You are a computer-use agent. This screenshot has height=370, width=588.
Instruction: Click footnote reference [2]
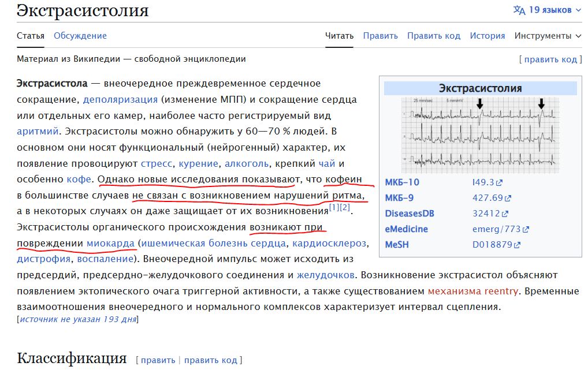(345, 207)
